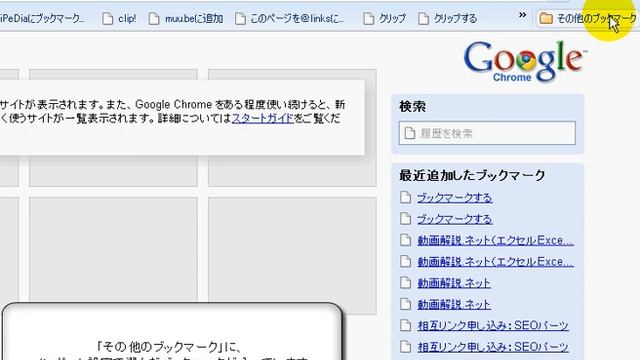Image resolution: width=640 pixels, height=360 pixels.
Task: Open the first short "動画解説 ネット" link
Action: tap(454, 283)
